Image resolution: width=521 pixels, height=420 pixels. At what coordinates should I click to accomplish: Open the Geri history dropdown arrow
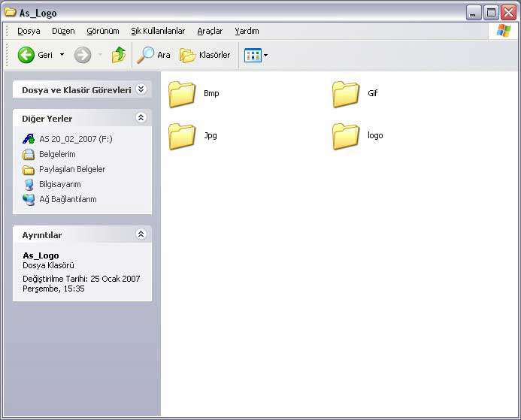pyautogui.click(x=62, y=54)
